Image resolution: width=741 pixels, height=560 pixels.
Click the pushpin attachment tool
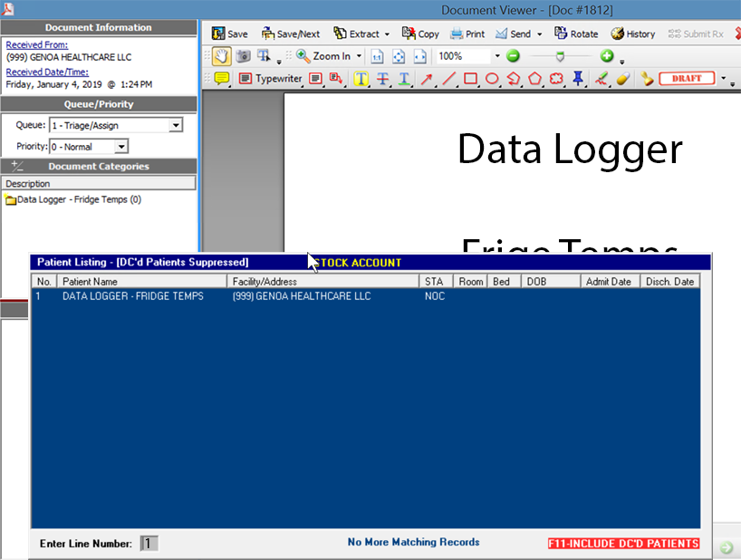pos(578,79)
